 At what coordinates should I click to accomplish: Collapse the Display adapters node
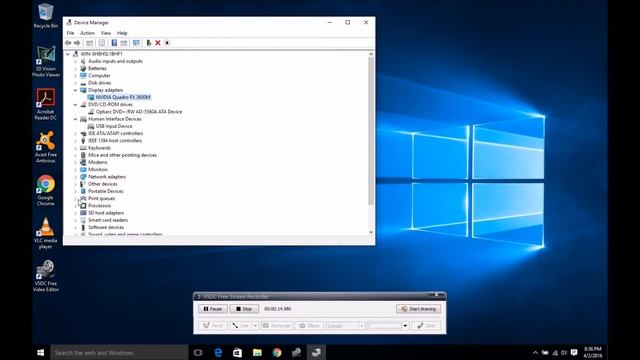[x=76, y=90]
